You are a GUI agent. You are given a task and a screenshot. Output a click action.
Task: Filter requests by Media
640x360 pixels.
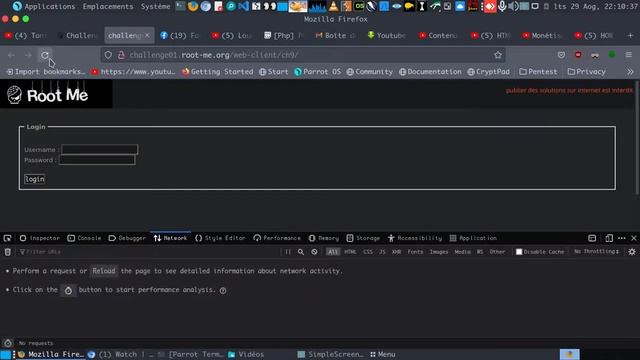462,252
